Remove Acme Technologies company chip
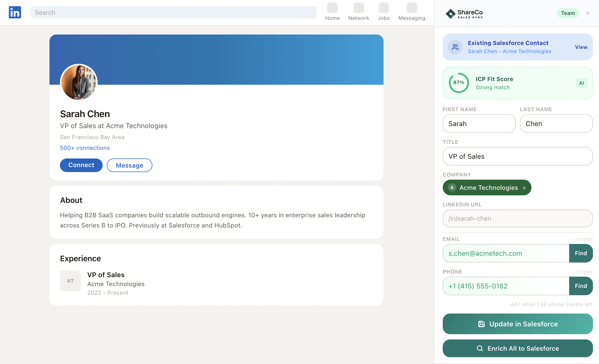This screenshot has height=364, width=599. pos(524,188)
